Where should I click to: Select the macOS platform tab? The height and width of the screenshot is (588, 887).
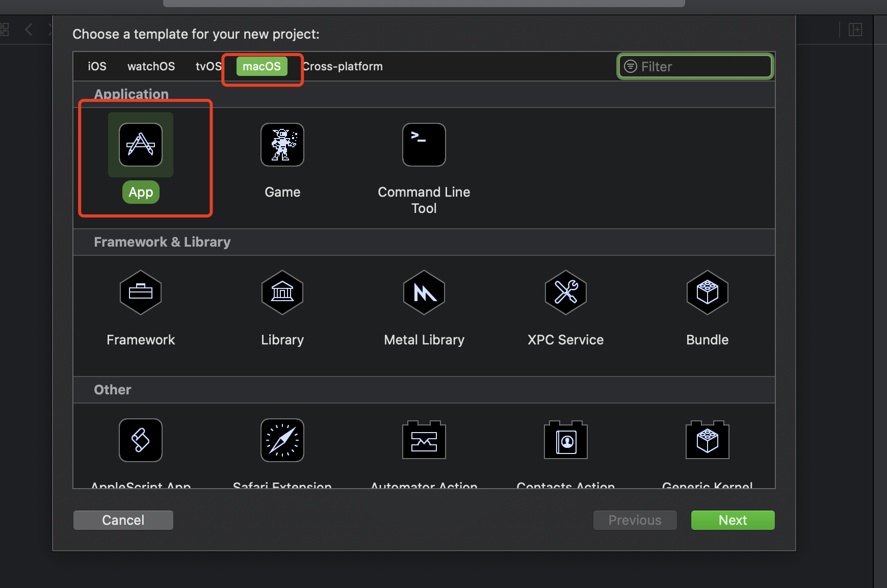262,67
